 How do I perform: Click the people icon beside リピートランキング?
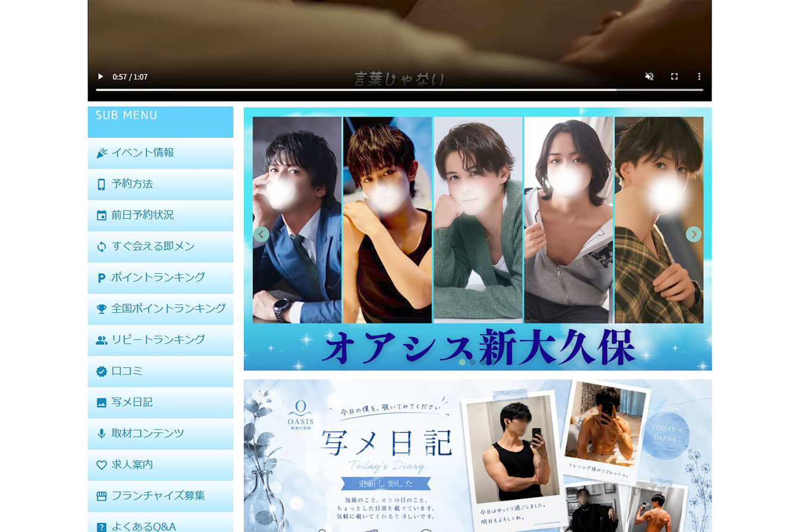pos(102,340)
